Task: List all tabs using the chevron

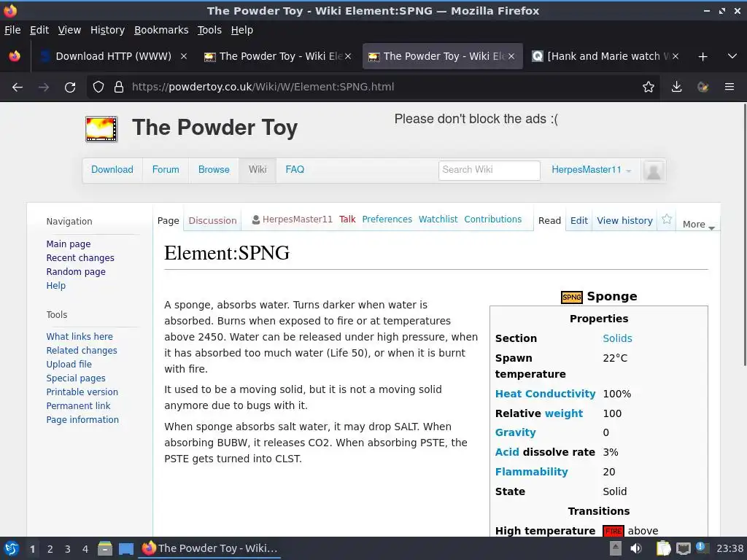Action: pos(732,56)
